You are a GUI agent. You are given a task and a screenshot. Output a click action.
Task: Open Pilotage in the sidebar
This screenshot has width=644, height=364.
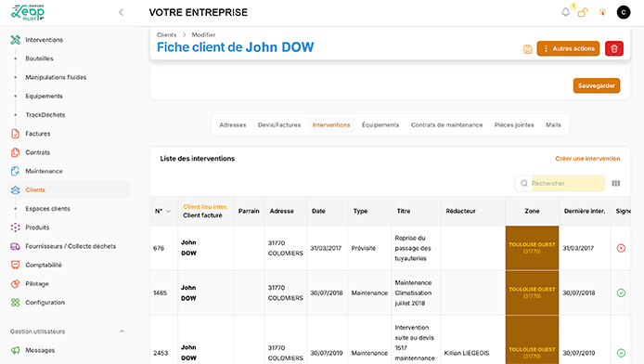(37, 284)
